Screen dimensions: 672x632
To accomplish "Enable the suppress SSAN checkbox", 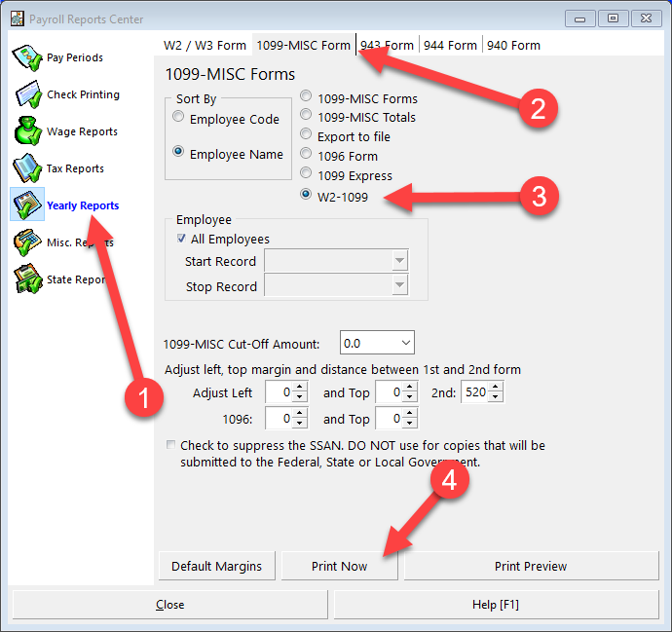I will click(171, 446).
